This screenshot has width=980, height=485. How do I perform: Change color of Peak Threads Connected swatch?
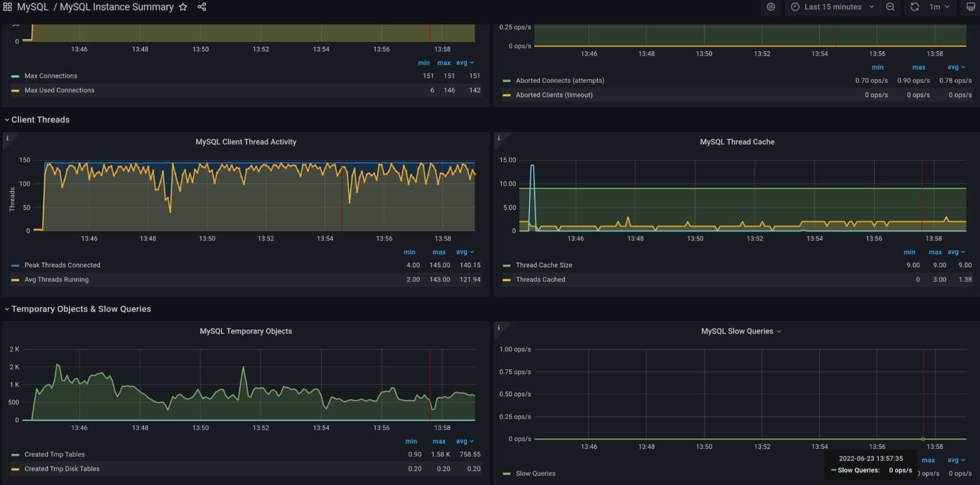15,265
